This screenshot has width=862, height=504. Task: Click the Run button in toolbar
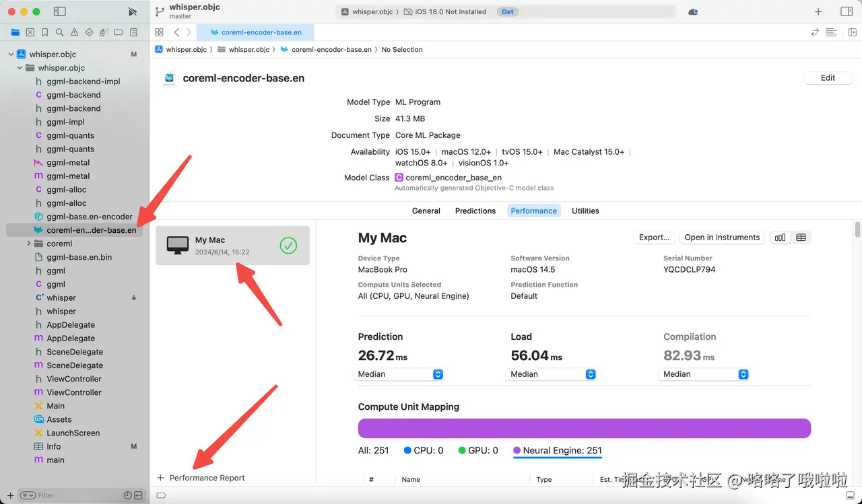133,11
